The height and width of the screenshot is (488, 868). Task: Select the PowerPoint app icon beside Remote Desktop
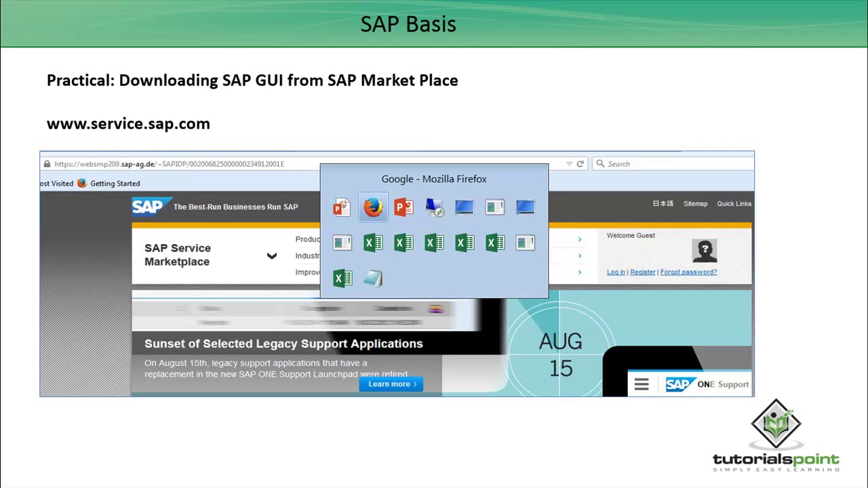403,207
